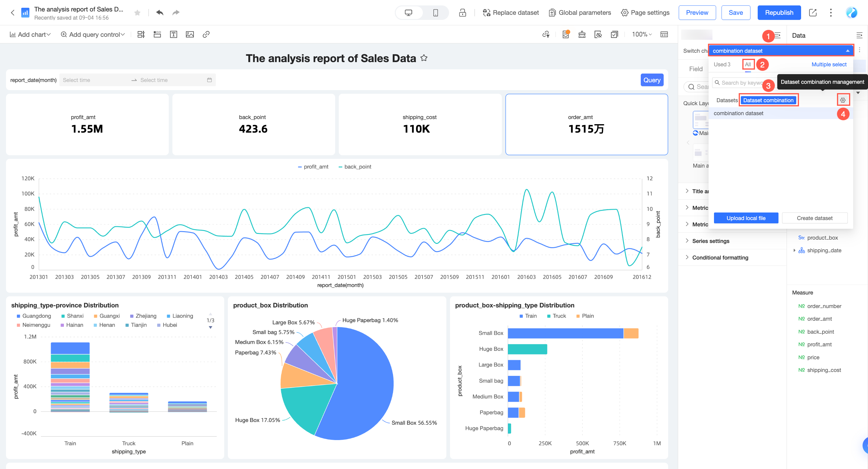
Task: Insert a link widget
Action: pyautogui.click(x=206, y=34)
